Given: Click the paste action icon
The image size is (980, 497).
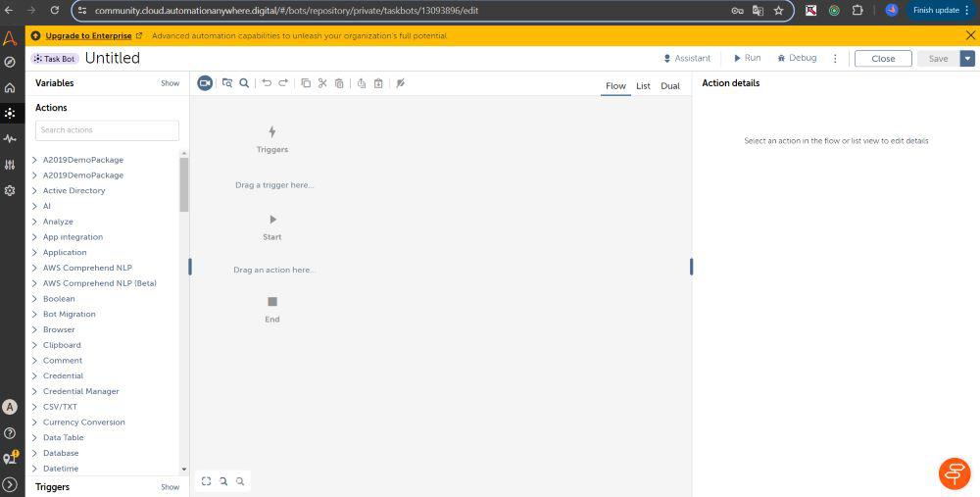Looking at the screenshot, I should [339, 83].
